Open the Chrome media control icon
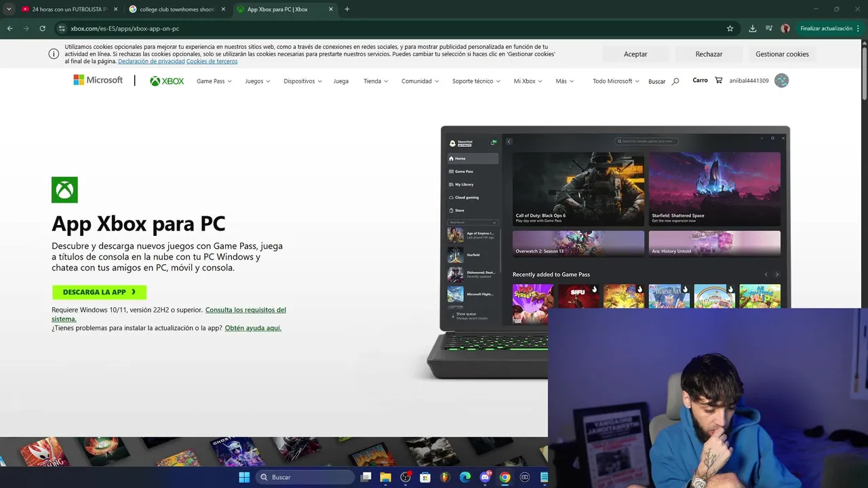The image size is (868, 488). point(769,28)
